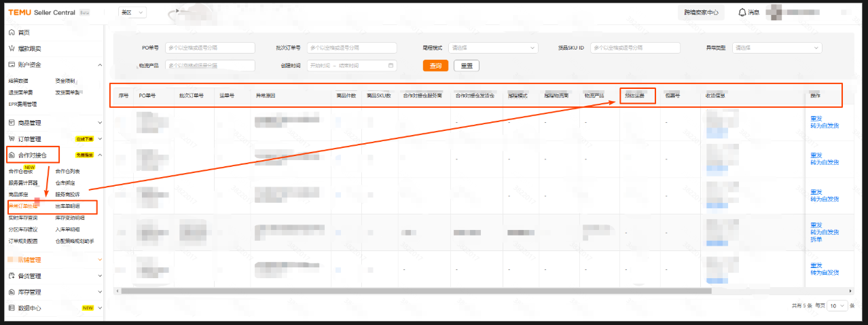Open the 美区 region dropdown

(132, 12)
